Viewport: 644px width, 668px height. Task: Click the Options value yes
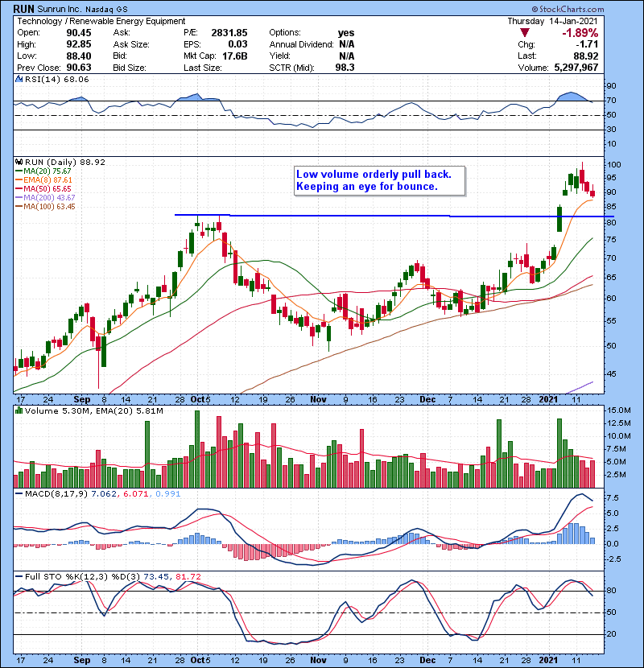coord(345,33)
